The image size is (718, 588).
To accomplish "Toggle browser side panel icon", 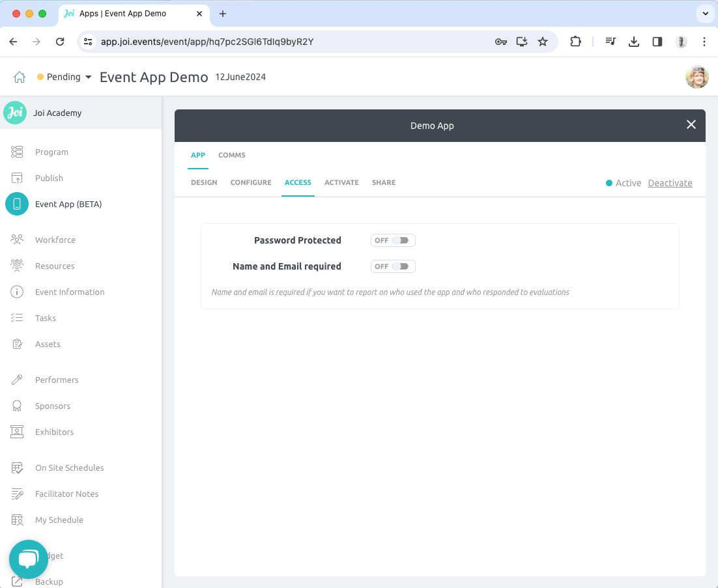I will [x=657, y=42].
